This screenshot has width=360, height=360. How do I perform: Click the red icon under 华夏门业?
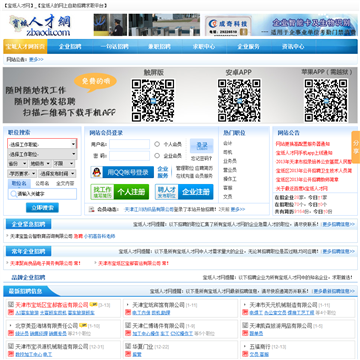[x=128, y=354]
